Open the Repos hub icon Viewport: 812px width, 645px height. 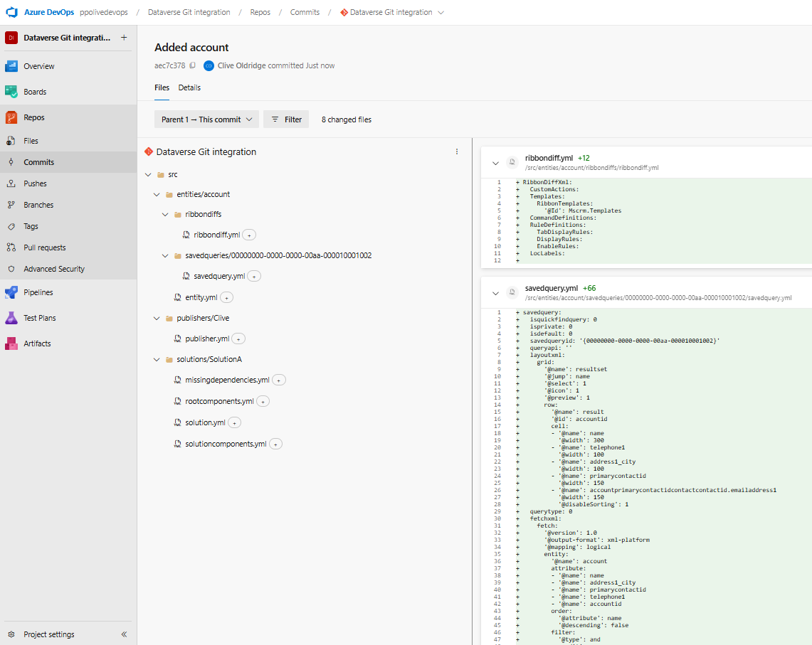click(x=11, y=117)
